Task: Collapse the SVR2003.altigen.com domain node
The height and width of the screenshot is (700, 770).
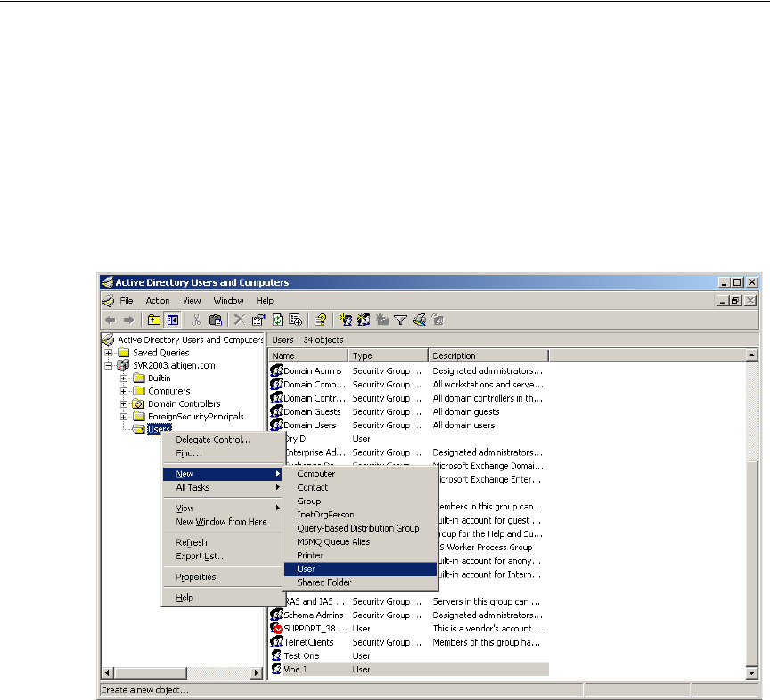Action: (x=110, y=365)
